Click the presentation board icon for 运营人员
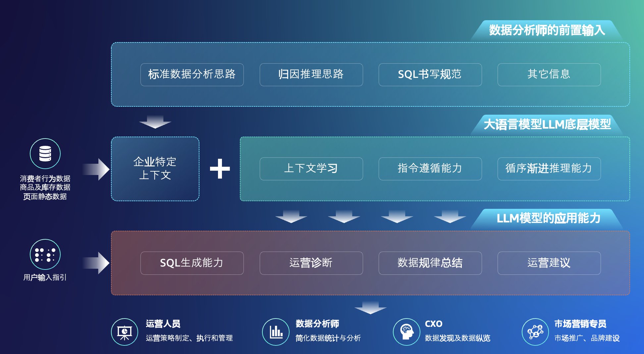 125,332
